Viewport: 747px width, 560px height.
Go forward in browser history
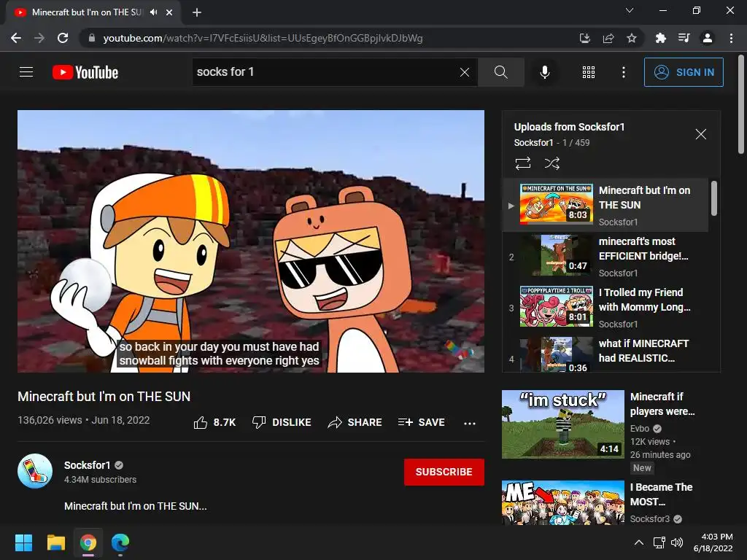tap(39, 38)
